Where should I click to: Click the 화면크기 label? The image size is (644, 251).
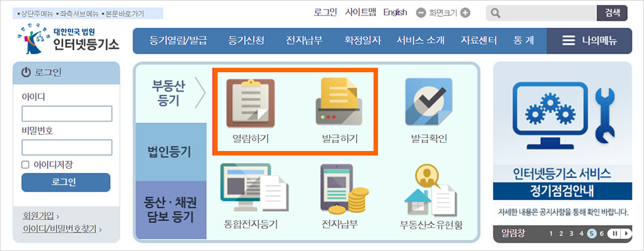(443, 13)
